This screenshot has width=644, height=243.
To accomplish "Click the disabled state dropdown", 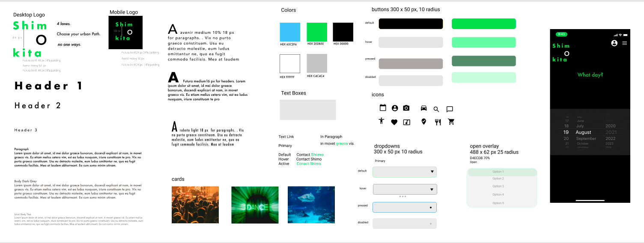I will (x=405, y=223).
